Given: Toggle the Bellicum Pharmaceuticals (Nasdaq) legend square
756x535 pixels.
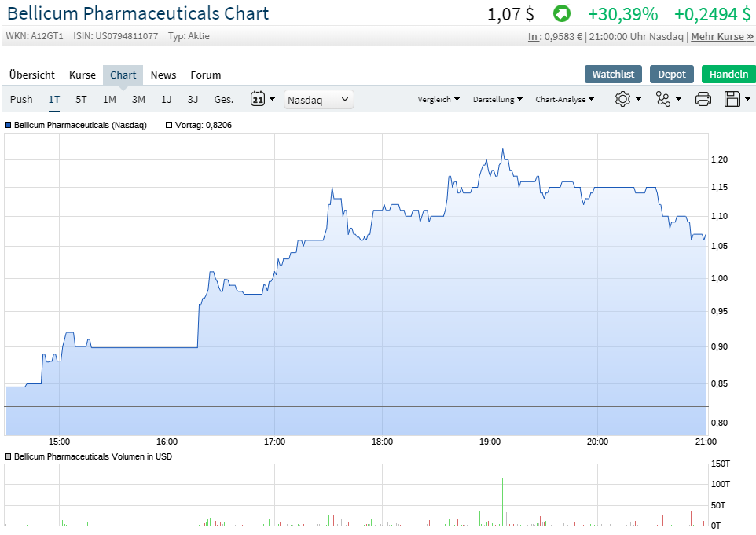Looking at the screenshot, I should (x=8, y=125).
